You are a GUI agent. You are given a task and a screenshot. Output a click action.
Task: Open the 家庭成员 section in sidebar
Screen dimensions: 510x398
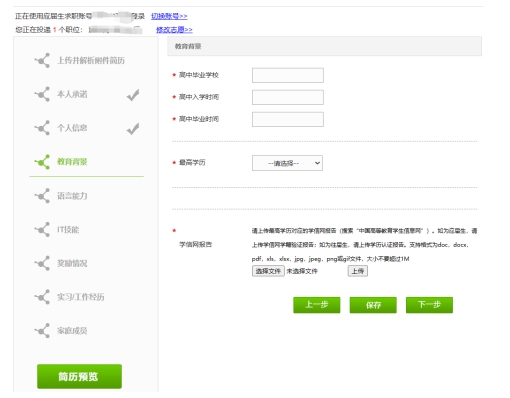(x=72, y=331)
